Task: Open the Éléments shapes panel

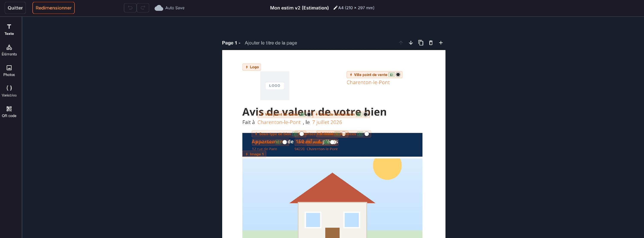Action: coord(9,50)
